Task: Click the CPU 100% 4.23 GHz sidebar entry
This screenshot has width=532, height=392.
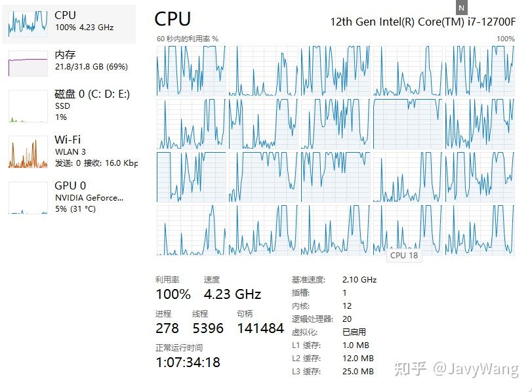Action: click(x=69, y=24)
